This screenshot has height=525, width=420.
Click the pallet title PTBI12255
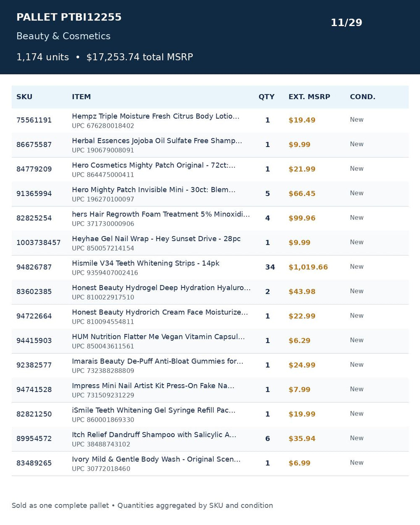pos(69,17)
